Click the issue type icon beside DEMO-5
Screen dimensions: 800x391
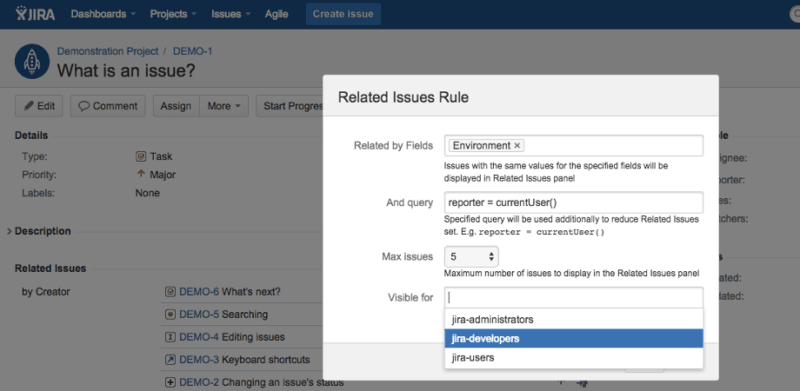point(170,314)
